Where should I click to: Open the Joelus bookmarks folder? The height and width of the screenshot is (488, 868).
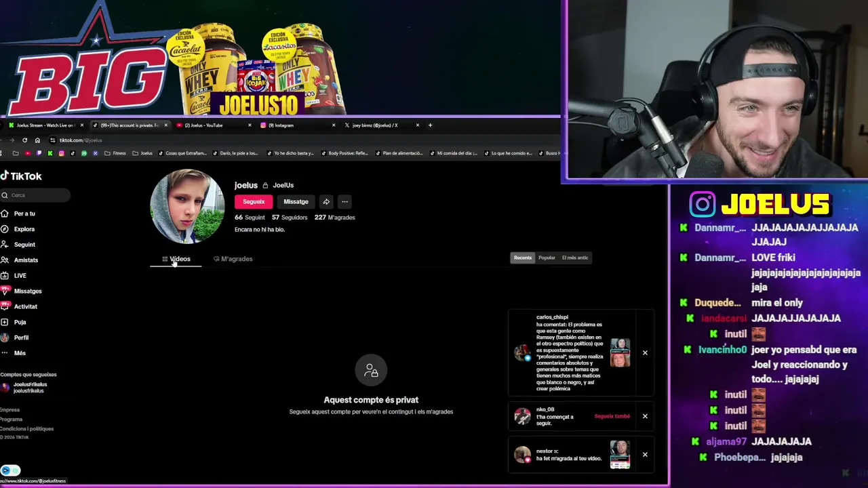(x=142, y=153)
